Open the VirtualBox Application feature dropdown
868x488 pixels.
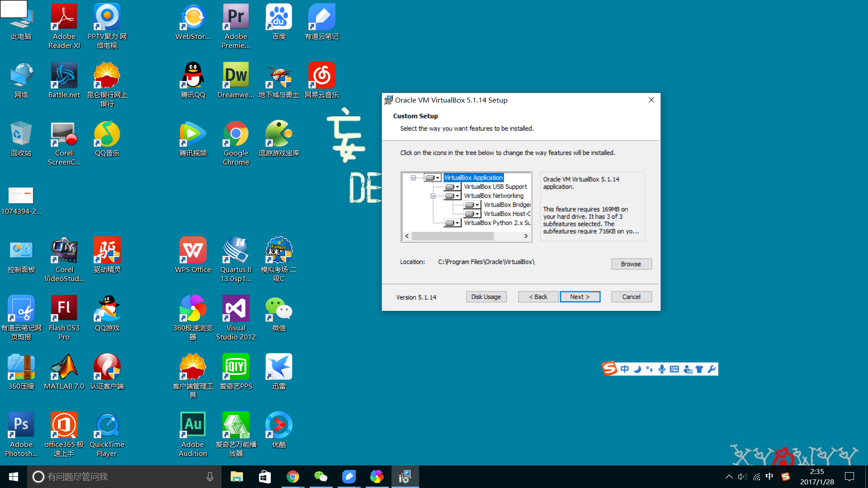coord(433,178)
